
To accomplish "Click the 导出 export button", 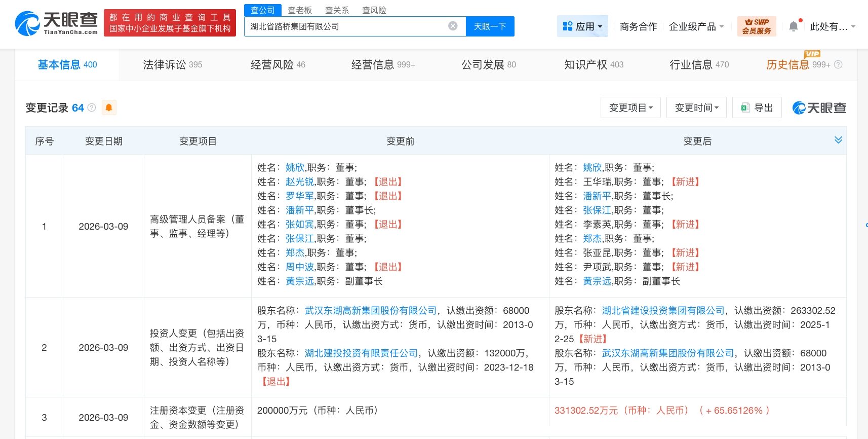I will point(757,107).
